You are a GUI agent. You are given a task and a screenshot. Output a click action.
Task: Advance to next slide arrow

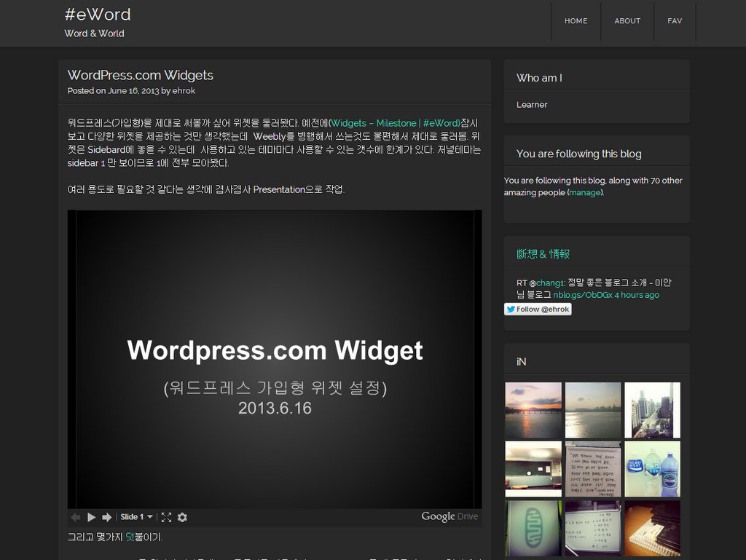(107, 517)
